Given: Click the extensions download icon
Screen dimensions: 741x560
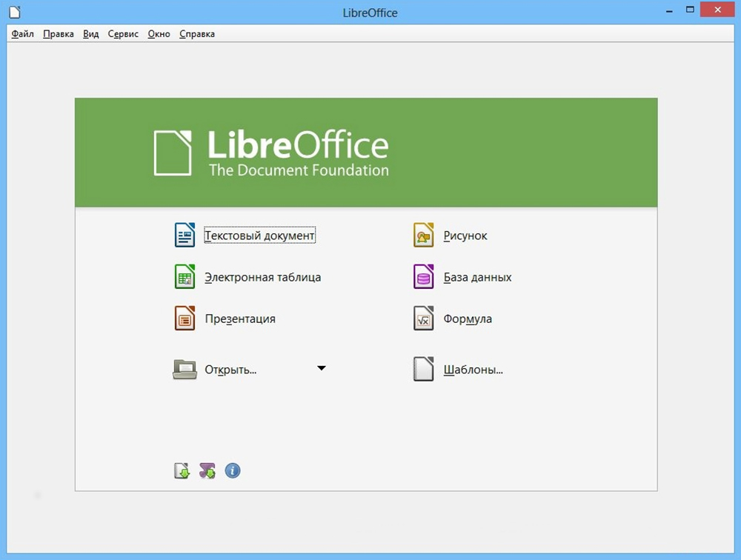Looking at the screenshot, I should [207, 470].
